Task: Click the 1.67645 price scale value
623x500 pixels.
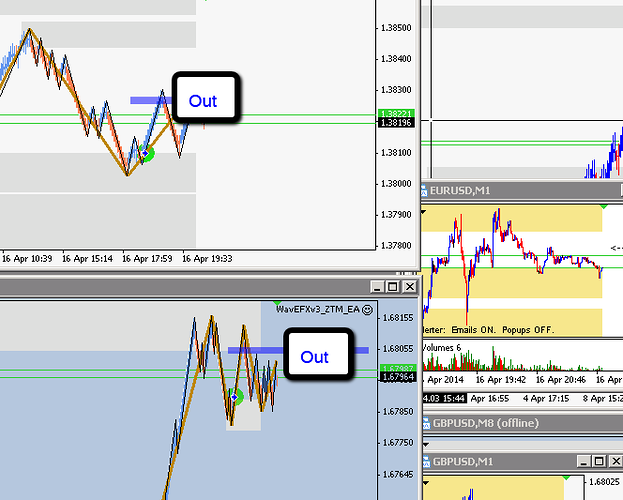Action: (x=398, y=475)
